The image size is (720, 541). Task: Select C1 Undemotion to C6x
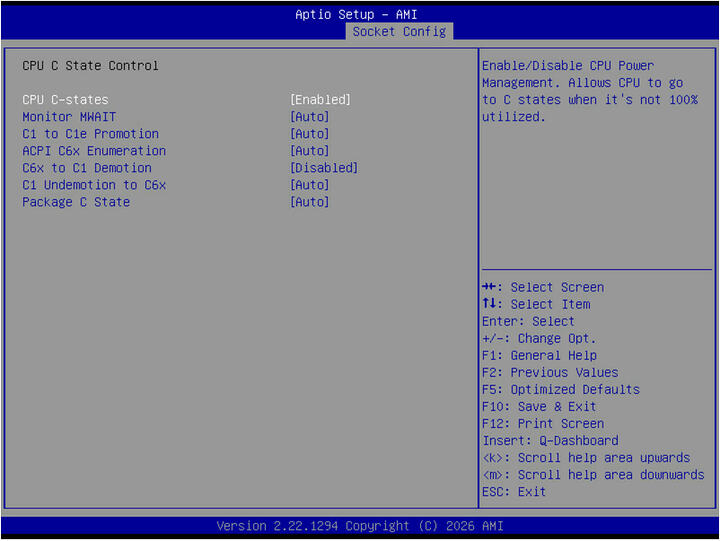click(94, 185)
